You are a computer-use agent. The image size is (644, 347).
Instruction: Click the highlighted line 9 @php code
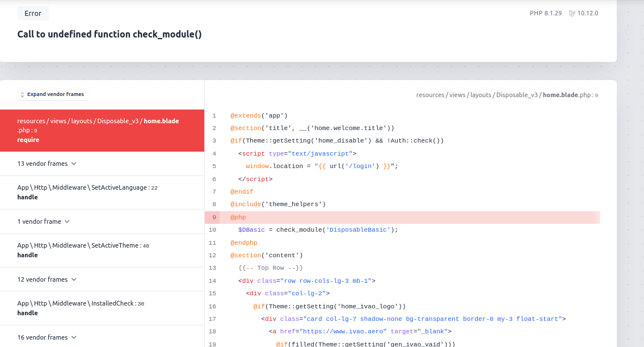[238, 217]
